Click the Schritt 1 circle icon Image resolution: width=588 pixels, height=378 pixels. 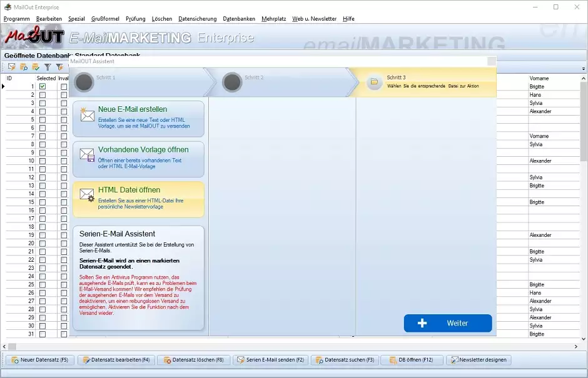coord(84,82)
